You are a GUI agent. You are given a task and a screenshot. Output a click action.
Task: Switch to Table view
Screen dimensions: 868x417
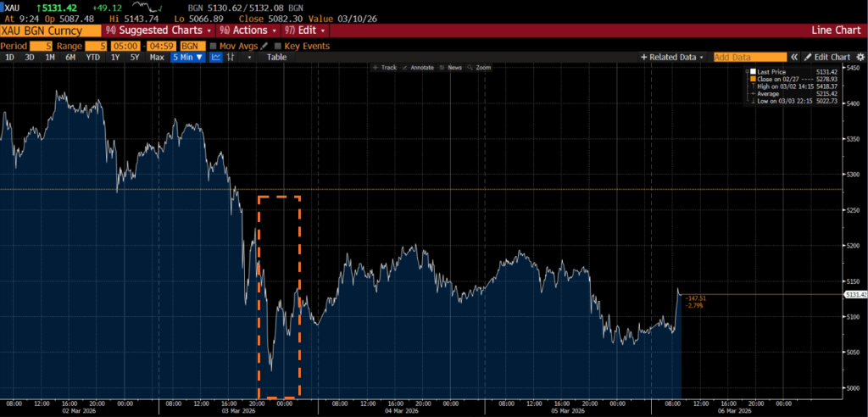pos(276,57)
